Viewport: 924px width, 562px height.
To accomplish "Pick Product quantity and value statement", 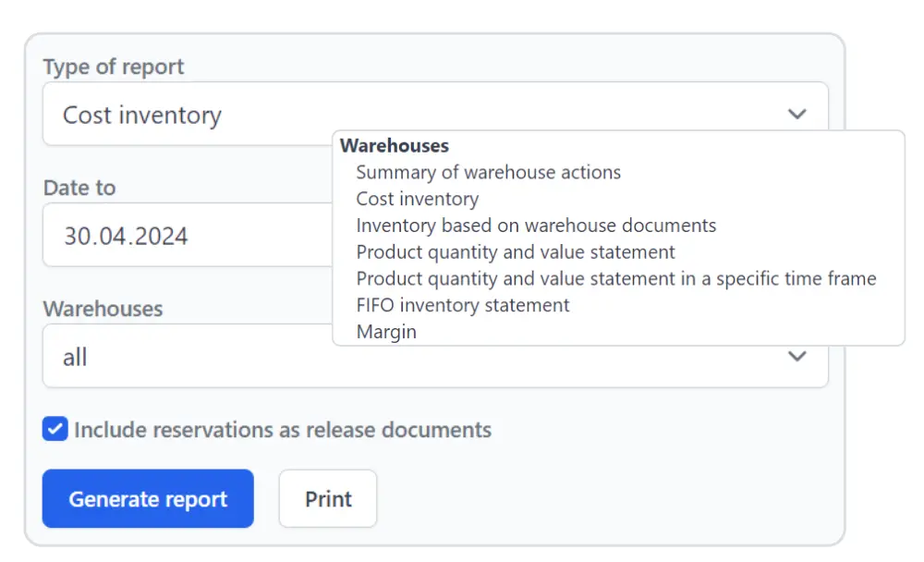I will (516, 252).
